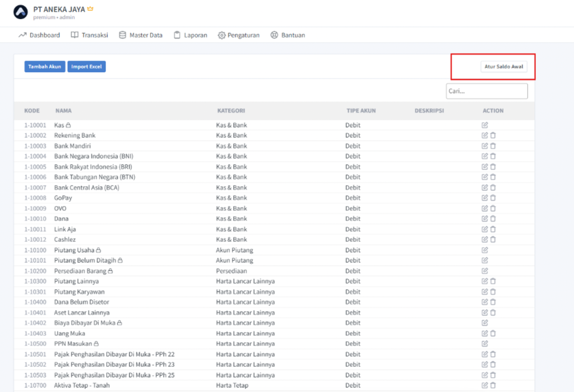This screenshot has width=574, height=392.
Task: Edit the OVO account entry
Action: tap(485, 208)
